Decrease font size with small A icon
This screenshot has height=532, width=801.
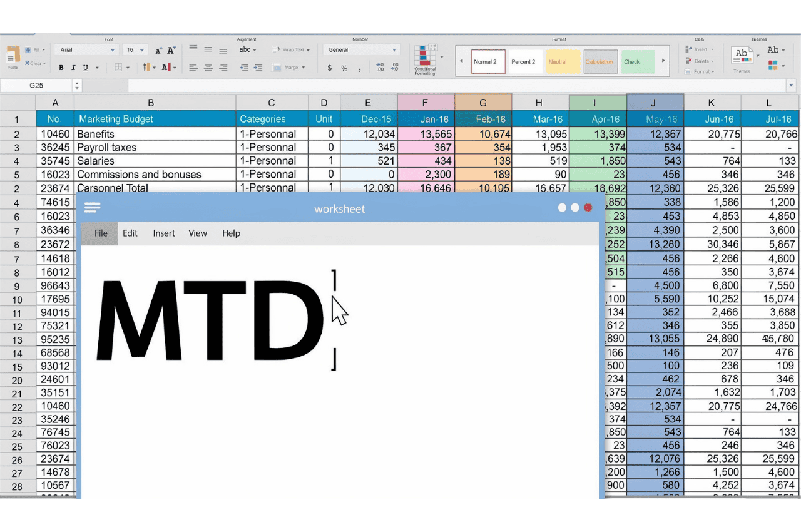[158, 51]
